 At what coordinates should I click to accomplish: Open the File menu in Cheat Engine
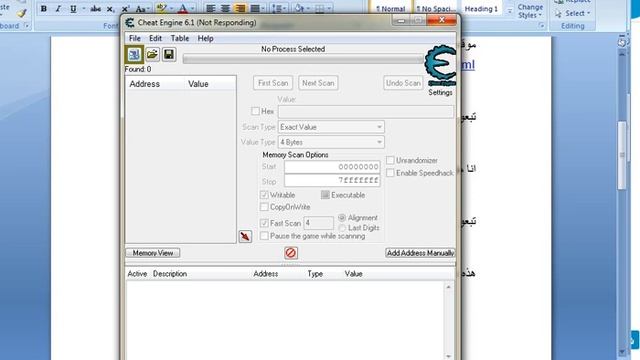pyautogui.click(x=135, y=38)
